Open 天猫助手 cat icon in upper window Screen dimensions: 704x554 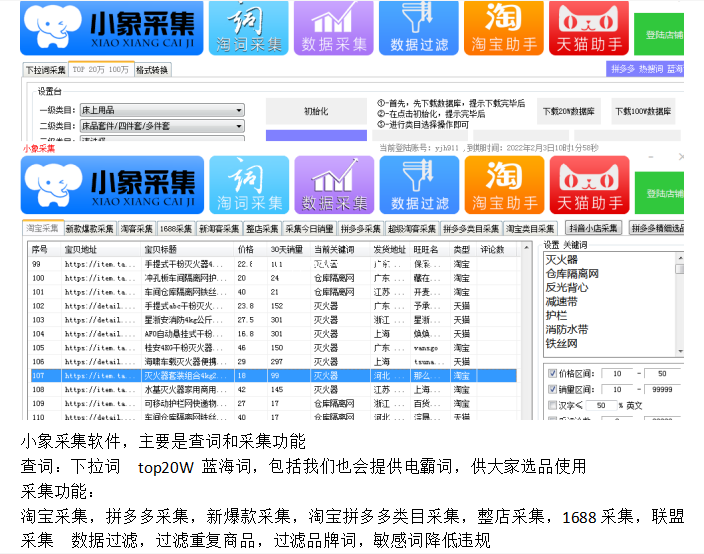tap(589, 28)
